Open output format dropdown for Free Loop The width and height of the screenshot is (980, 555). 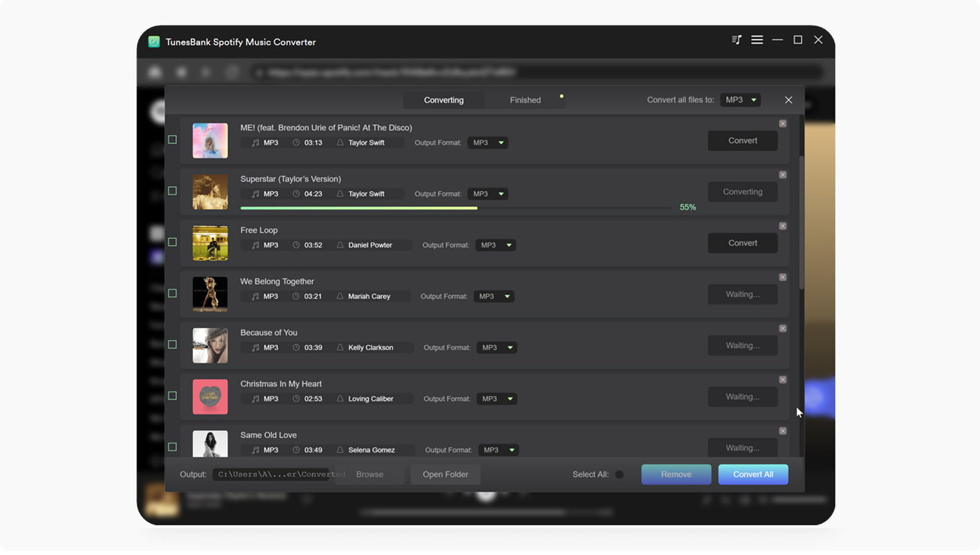click(496, 245)
